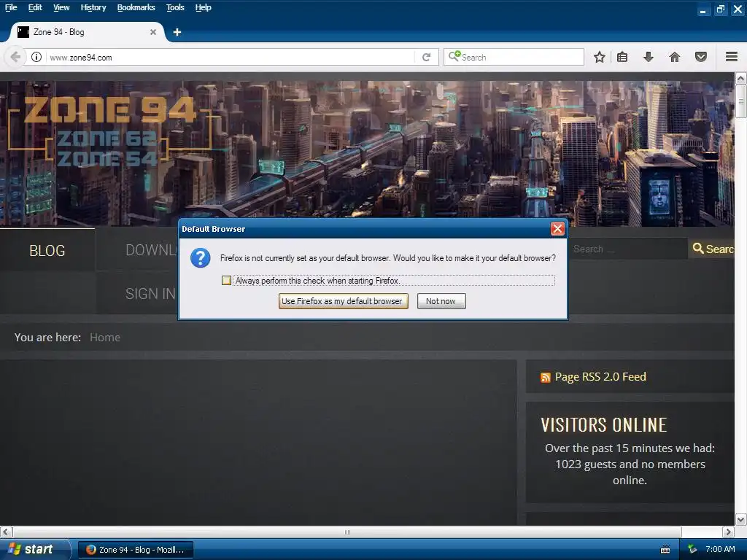This screenshot has height=560, width=747.
Task: Click the VISITORS ONLINE heading
Action: pyautogui.click(x=603, y=425)
